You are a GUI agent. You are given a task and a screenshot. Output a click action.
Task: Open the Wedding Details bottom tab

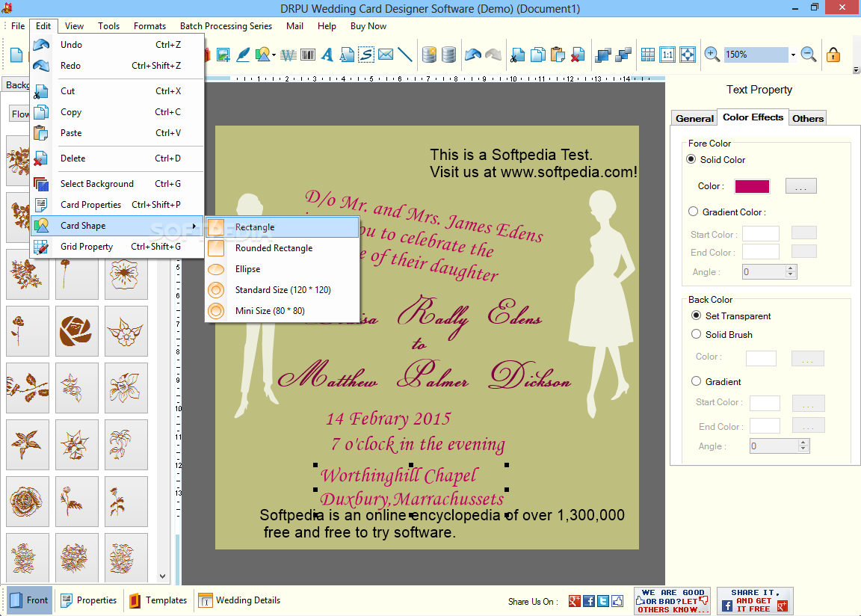239,600
